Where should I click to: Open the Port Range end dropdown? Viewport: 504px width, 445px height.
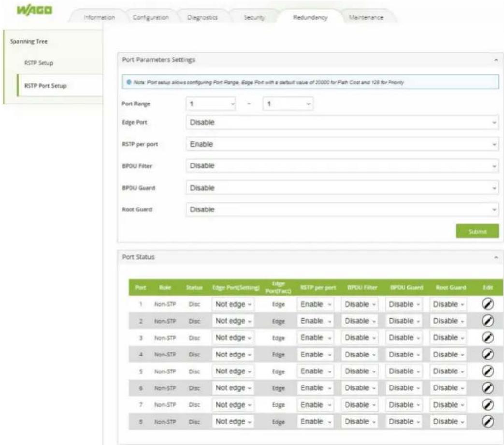click(288, 104)
